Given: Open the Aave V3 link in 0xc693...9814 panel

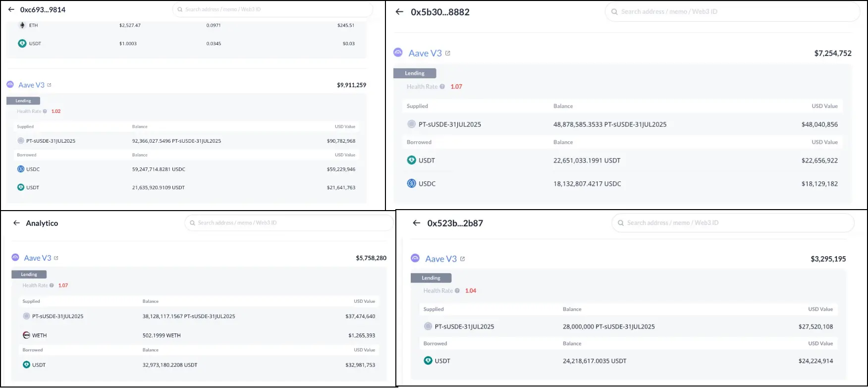Looking at the screenshot, I should 31,85.
